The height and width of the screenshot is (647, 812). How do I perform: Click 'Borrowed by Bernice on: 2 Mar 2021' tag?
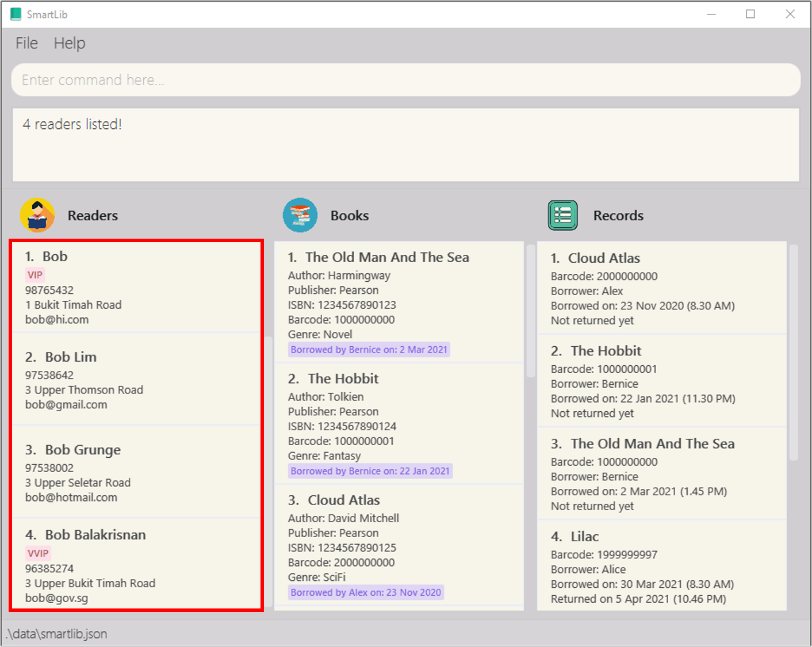pyautogui.click(x=369, y=350)
